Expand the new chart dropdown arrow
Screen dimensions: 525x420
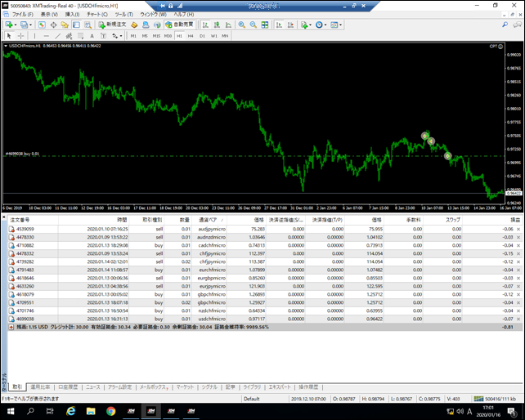(x=16, y=25)
